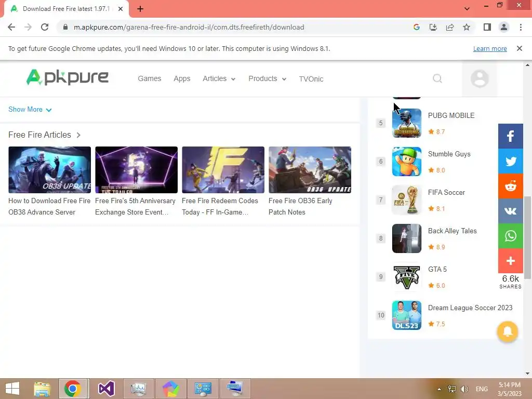Bookmark this page with star icon
The image size is (532, 399).
point(467,27)
